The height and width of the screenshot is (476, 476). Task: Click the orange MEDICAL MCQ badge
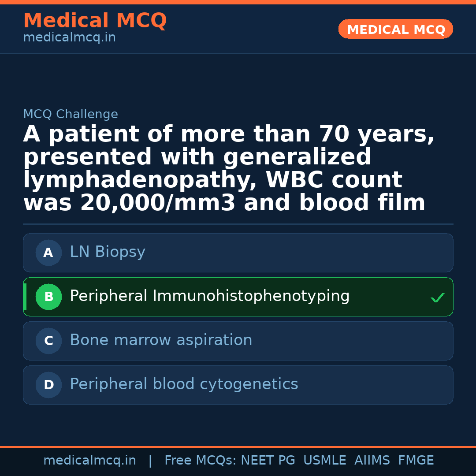tap(395, 30)
